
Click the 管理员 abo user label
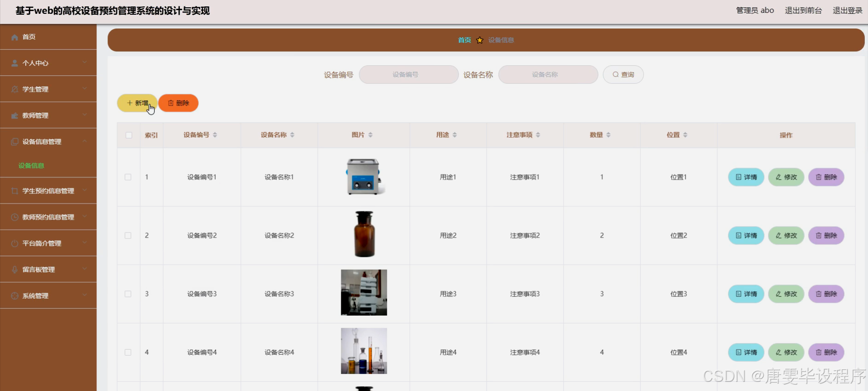pyautogui.click(x=755, y=11)
